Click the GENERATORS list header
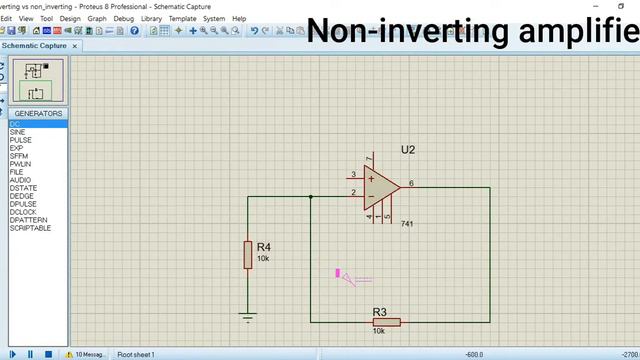The height and width of the screenshot is (360, 640). click(38, 113)
